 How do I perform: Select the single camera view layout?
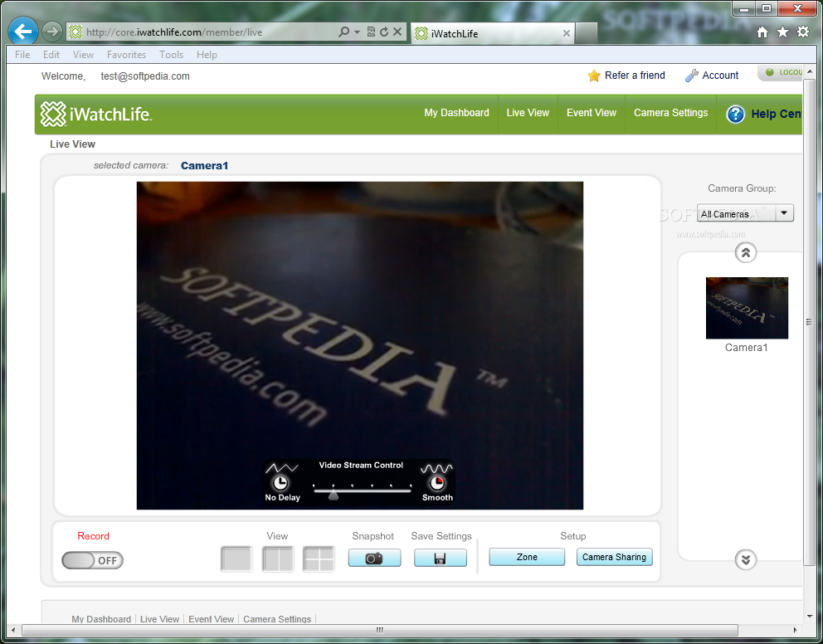click(x=236, y=559)
